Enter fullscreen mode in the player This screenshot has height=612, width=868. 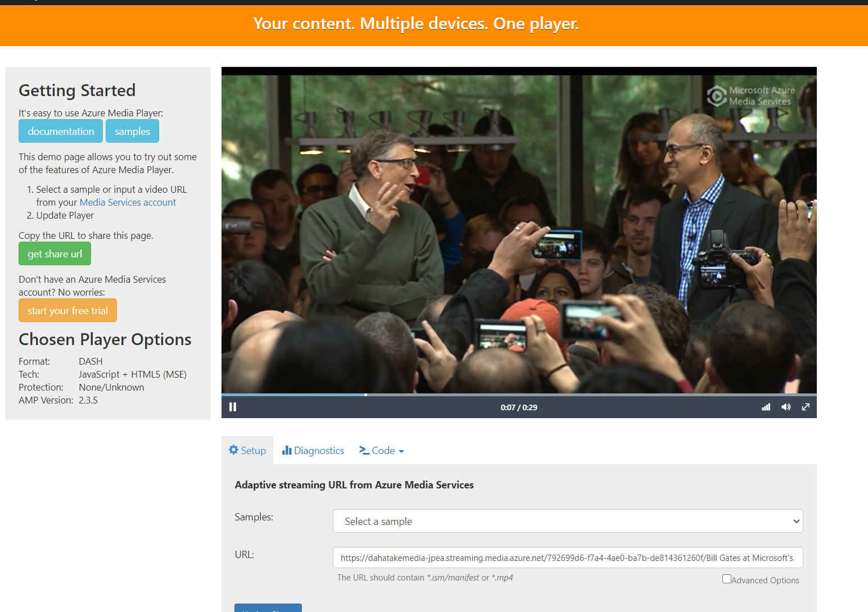[806, 407]
